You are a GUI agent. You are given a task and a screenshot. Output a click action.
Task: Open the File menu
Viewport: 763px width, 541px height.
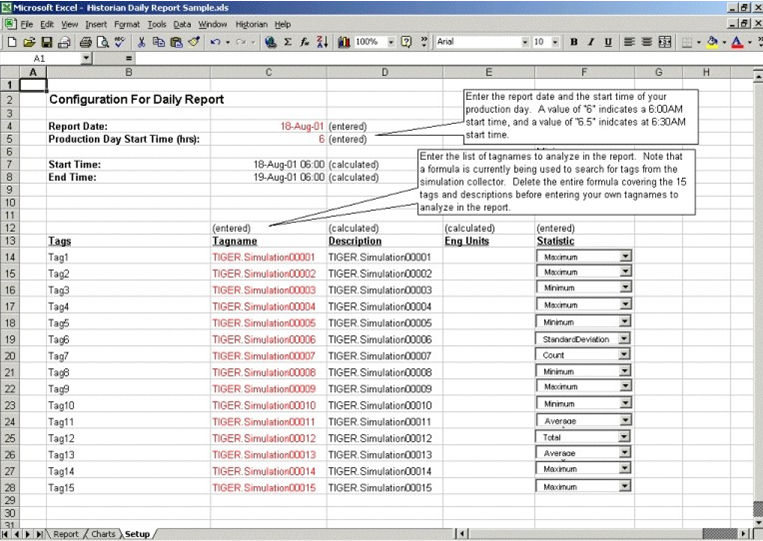[27, 24]
